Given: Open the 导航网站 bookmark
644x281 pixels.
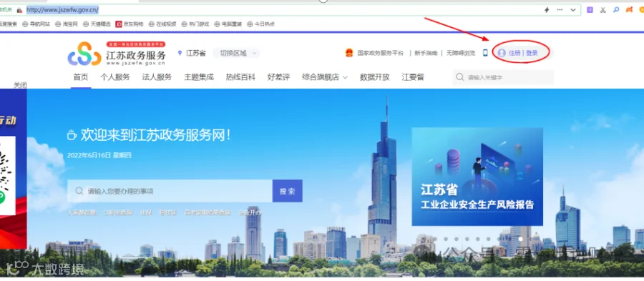Looking at the screenshot, I should (36, 24).
